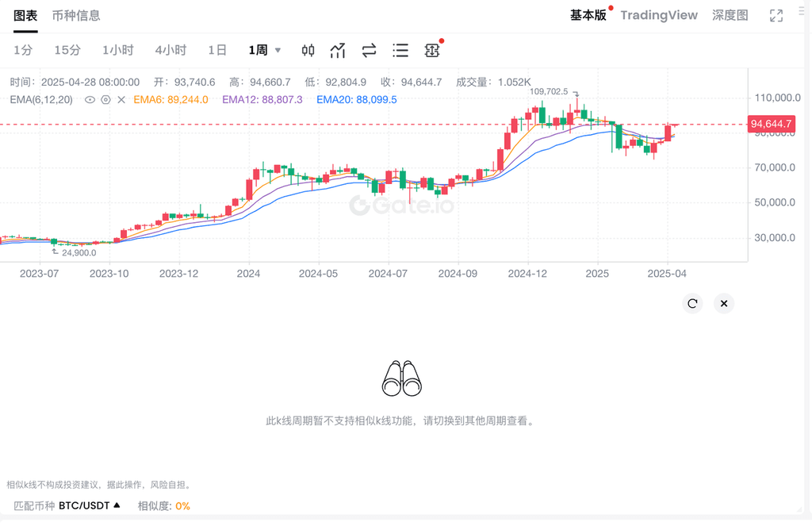The height and width of the screenshot is (526, 812).
Task: Close the similar K-line panel
Action: pyautogui.click(x=722, y=303)
